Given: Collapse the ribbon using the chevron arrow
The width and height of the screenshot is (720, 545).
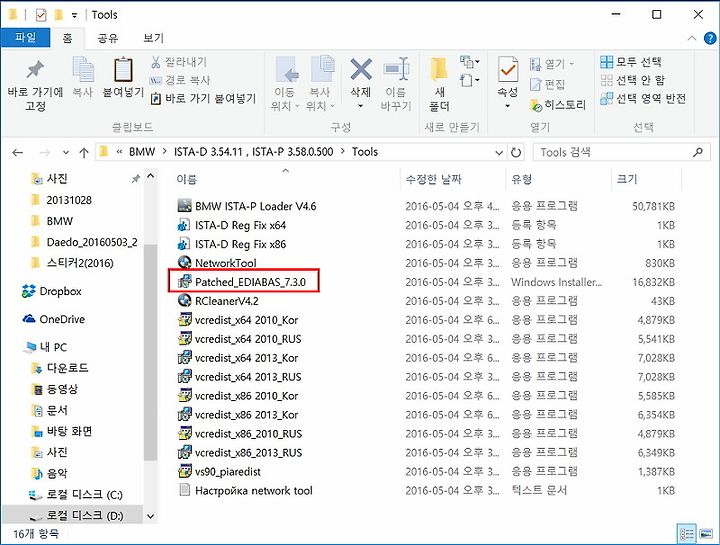Looking at the screenshot, I should click(x=692, y=38).
